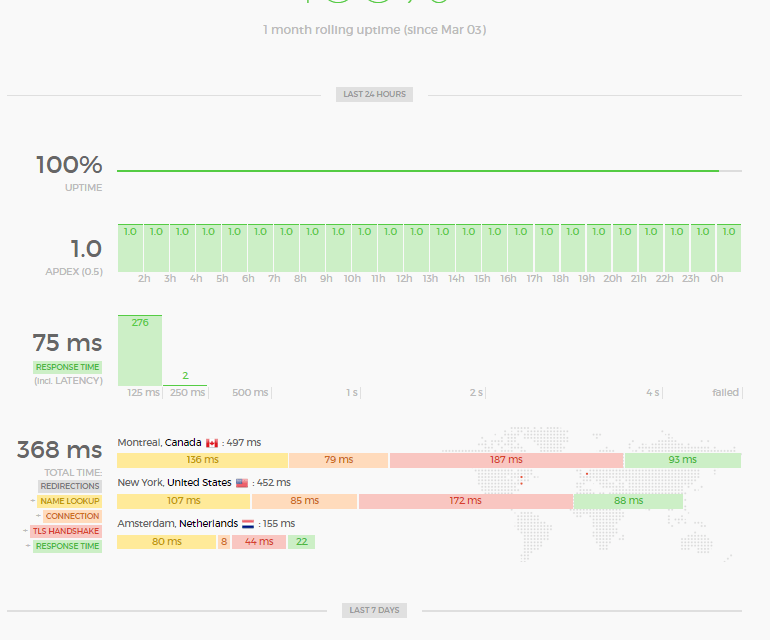770x640 pixels.
Task: Click the Apdex bar for the 10h slot
Action: tap(364, 248)
